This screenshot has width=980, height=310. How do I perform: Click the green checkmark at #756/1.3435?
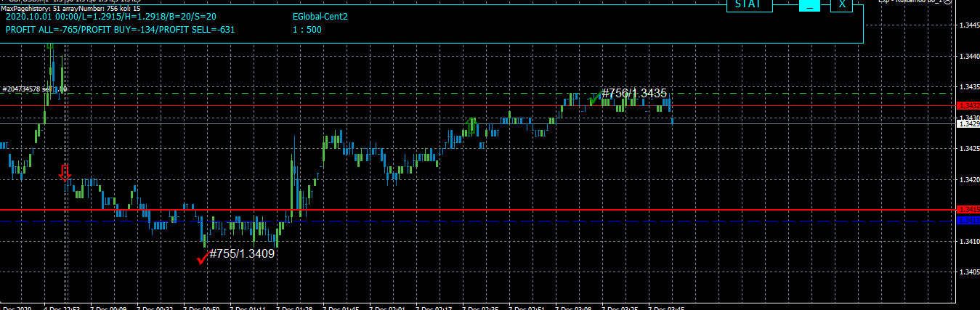594,97
